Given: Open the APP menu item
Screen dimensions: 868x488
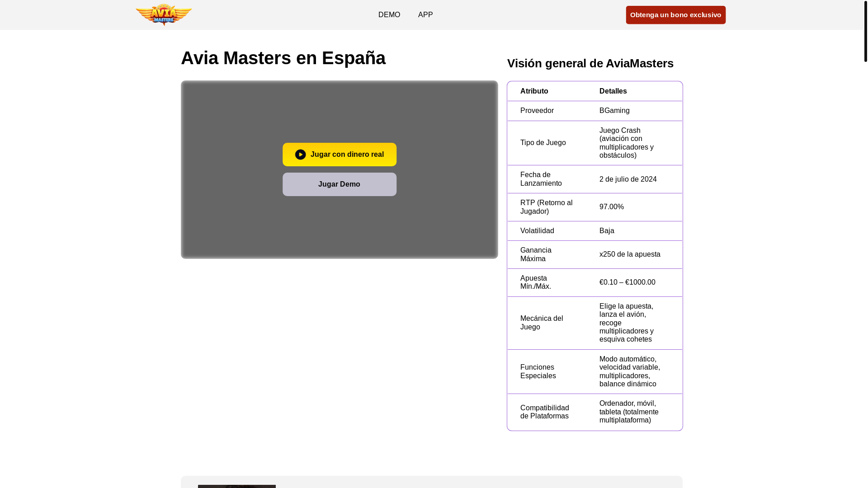Looking at the screenshot, I should pyautogui.click(x=425, y=15).
